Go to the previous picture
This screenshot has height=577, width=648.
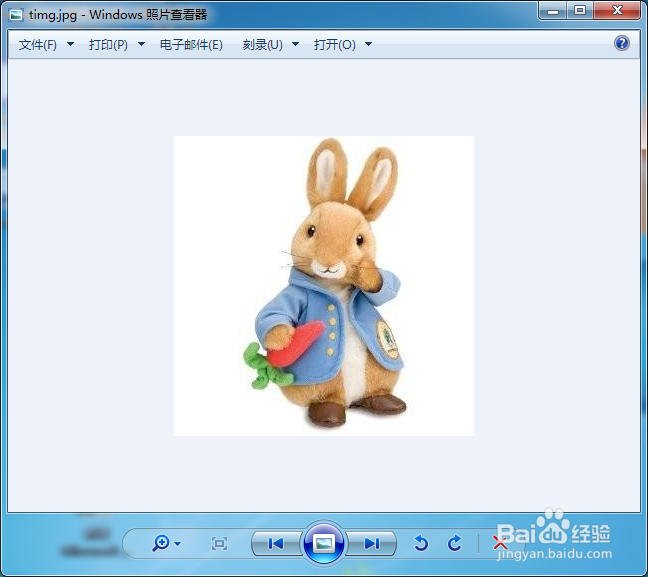pyautogui.click(x=276, y=544)
